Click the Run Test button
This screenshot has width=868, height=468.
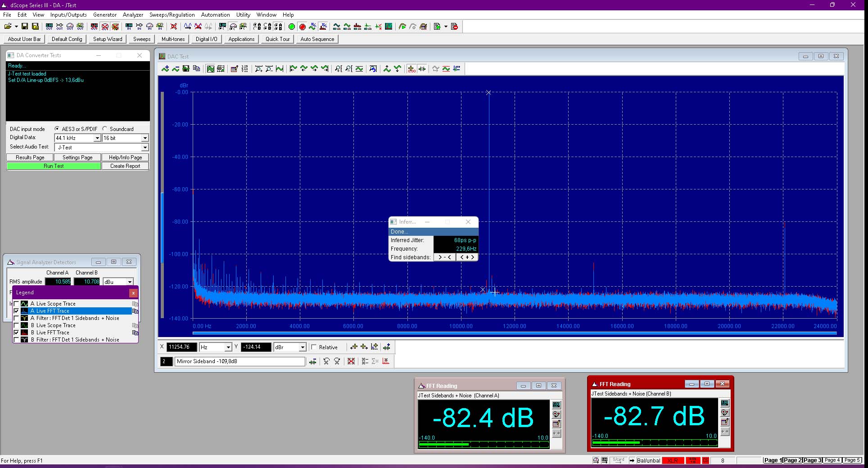pyautogui.click(x=54, y=166)
